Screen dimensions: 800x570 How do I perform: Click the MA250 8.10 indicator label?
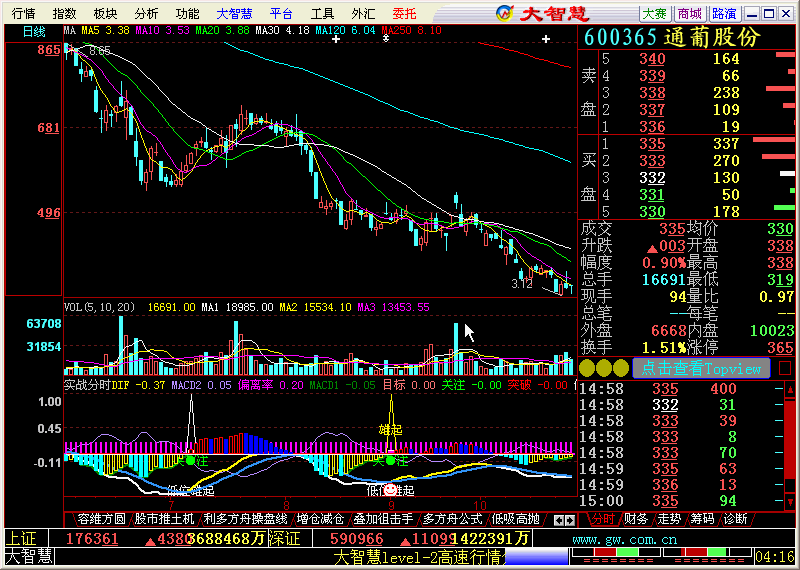412,31
